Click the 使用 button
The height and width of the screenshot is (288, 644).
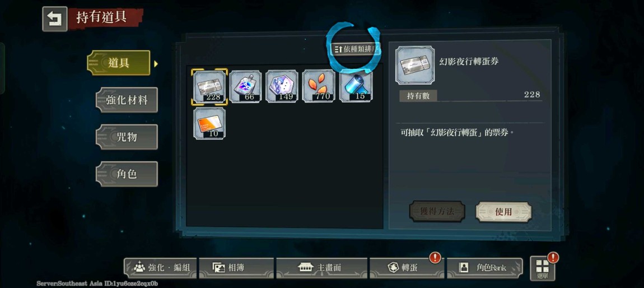503,212
